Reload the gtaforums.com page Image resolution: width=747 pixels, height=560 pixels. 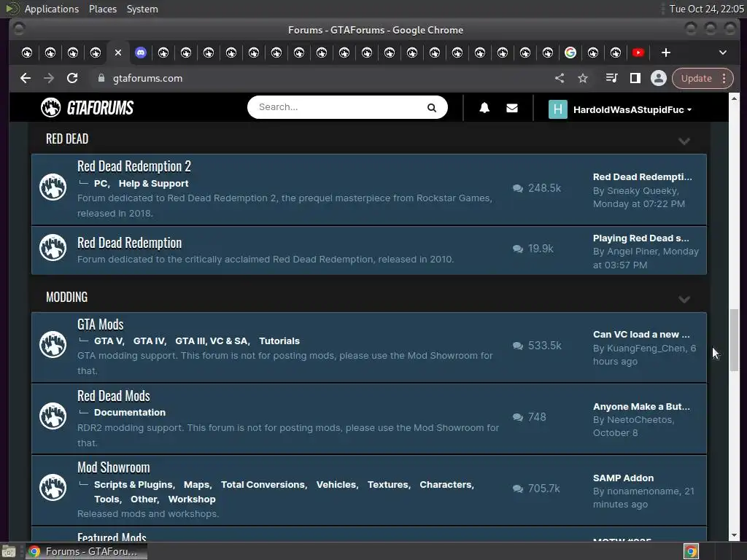[72, 78]
